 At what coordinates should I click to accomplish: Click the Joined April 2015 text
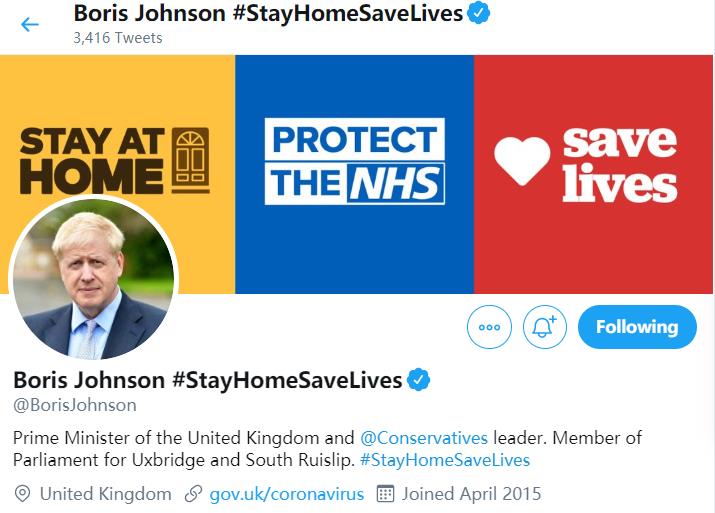(x=471, y=494)
